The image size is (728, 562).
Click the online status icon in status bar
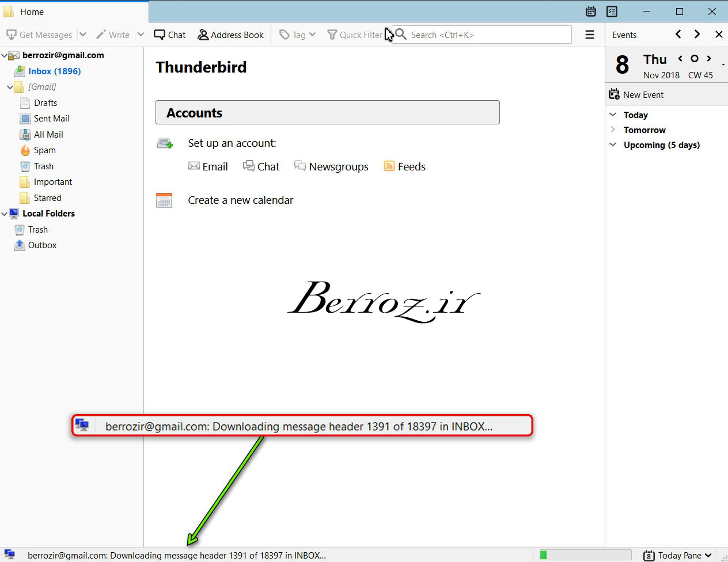pyautogui.click(x=10, y=555)
